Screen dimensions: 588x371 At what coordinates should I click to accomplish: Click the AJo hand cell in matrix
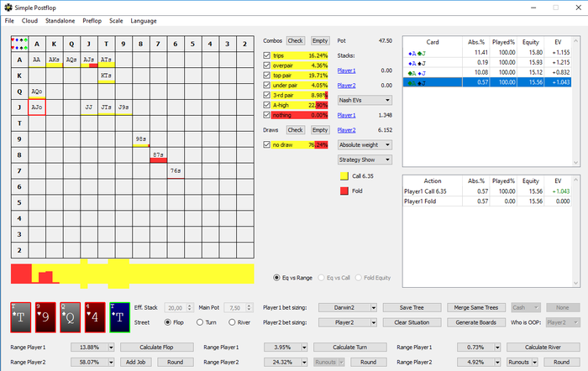37,107
